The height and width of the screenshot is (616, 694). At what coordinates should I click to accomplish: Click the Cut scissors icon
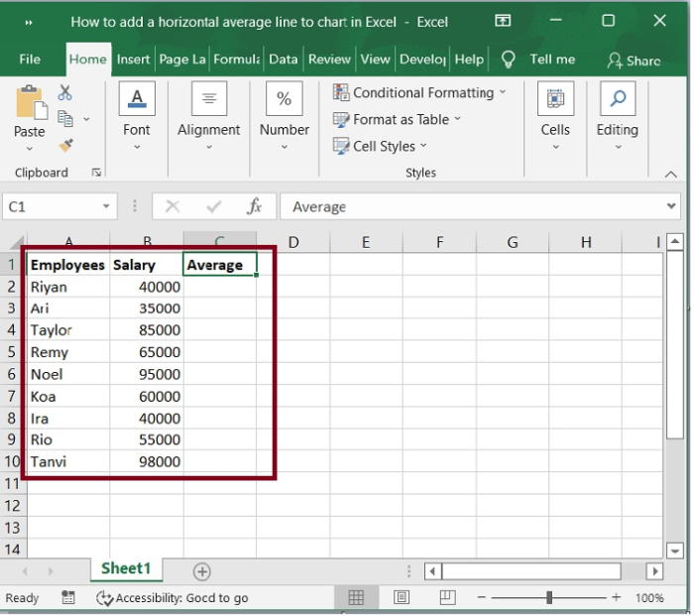[x=65, y=92]
